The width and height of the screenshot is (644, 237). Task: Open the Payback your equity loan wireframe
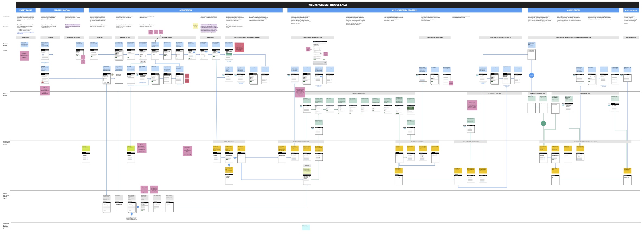(45, 55)
